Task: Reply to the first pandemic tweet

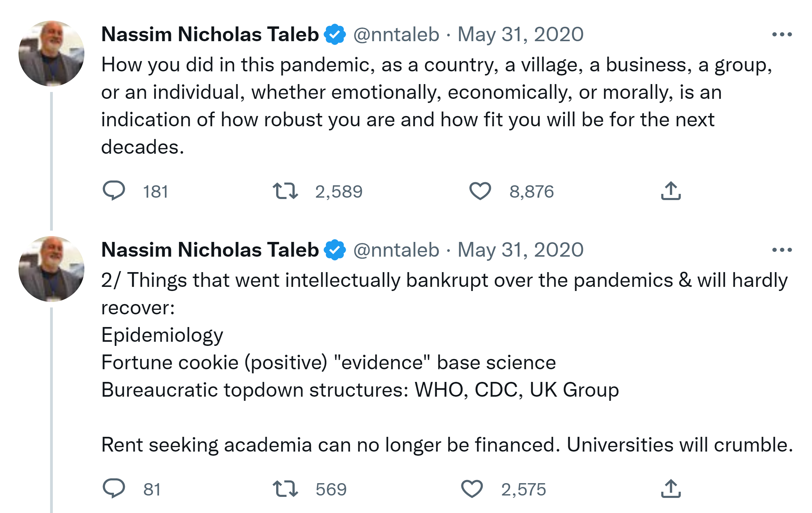Action: click(x=114, y=190)
